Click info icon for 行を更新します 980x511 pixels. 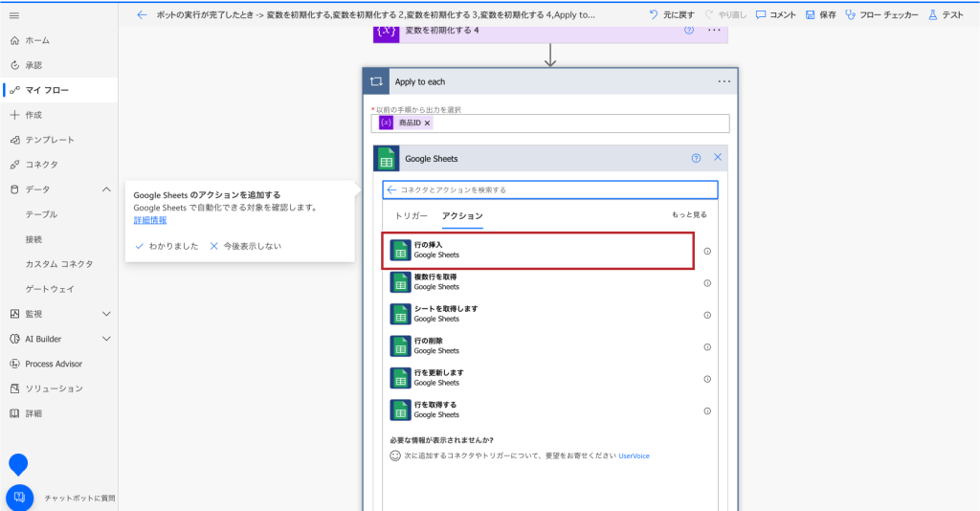pyautogui.click(x=707, y=379)
